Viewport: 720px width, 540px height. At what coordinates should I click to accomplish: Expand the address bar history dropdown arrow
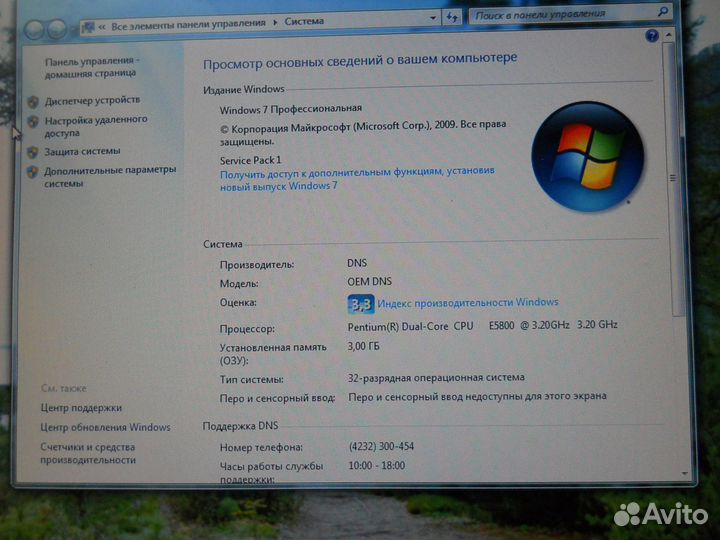click(433, 18)
